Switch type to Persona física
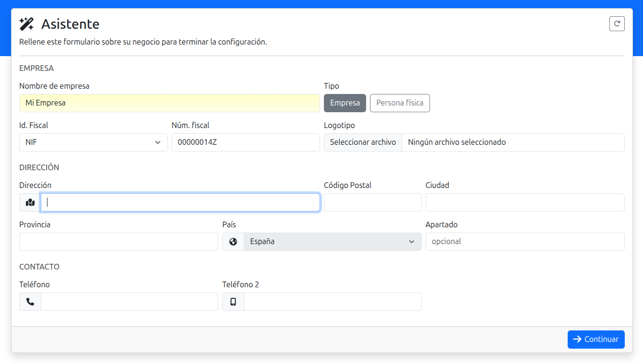This screenshot has height=364, width=643. coord(399,103)
